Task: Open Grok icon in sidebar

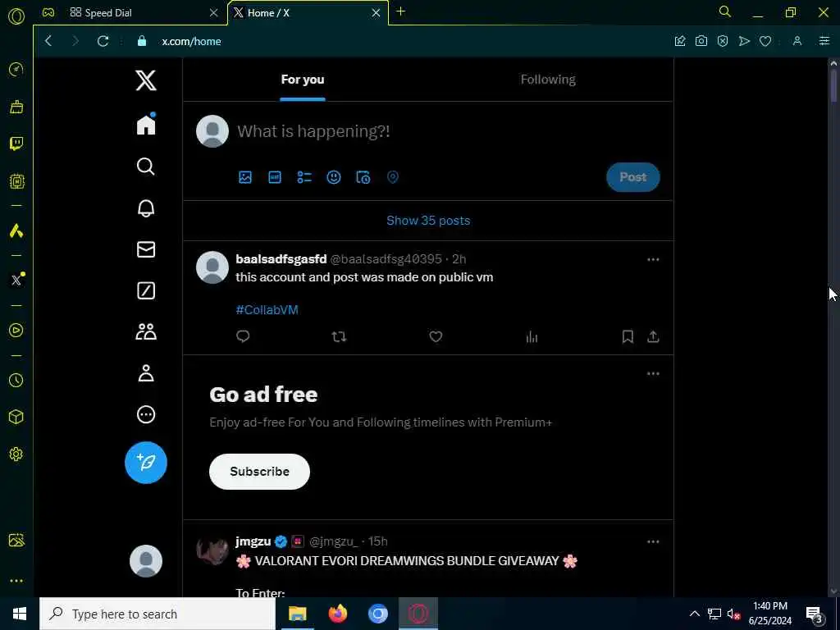Action: [146, 291]
